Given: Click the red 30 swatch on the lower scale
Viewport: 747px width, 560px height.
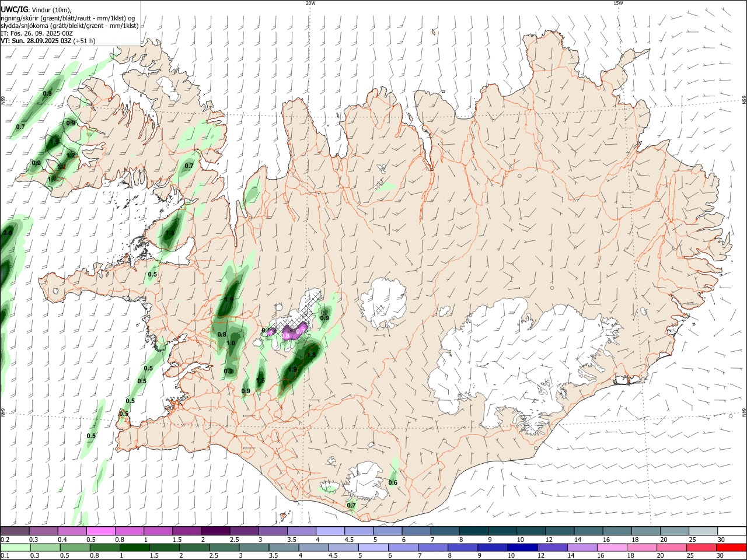Looking at the screenshot, I should pos(732,548).
